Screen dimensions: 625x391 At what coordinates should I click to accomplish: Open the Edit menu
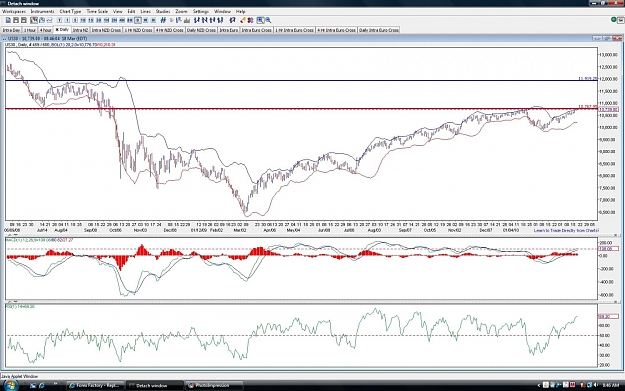(131, 11)
